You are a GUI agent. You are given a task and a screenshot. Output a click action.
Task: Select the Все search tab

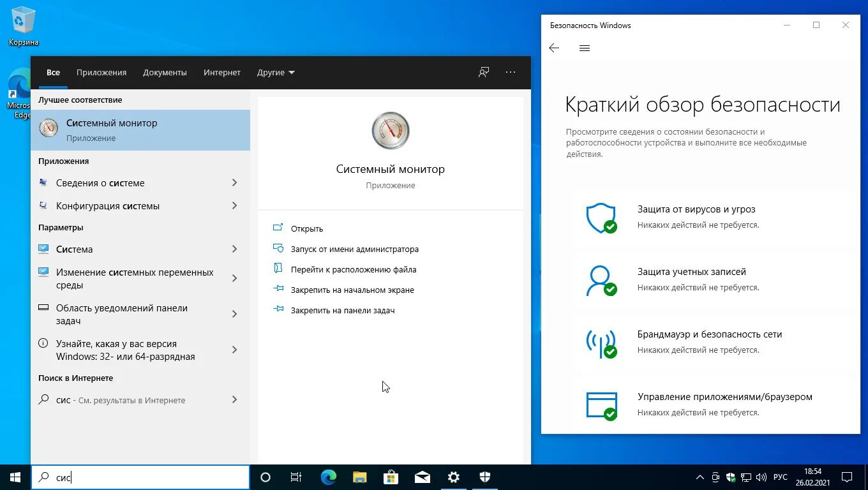(x=53, y=72)
